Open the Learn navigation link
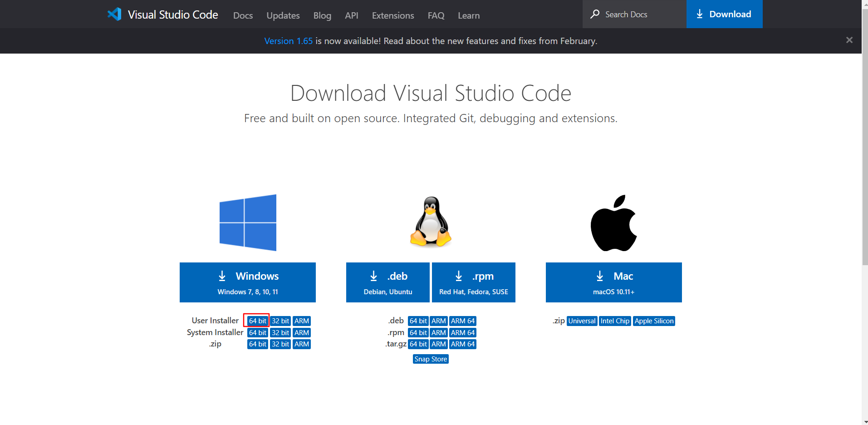This screenshot has width=868, height=425. tap(469, 15)
